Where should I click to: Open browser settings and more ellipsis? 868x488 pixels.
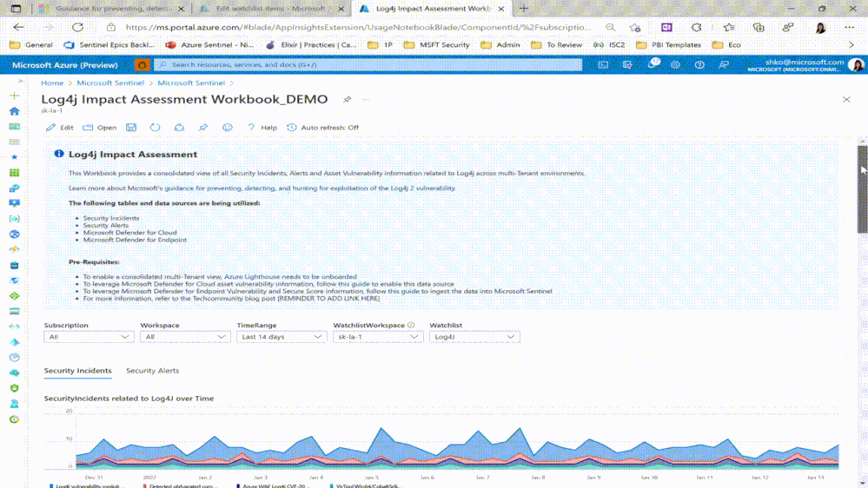[x=849, y=27]
